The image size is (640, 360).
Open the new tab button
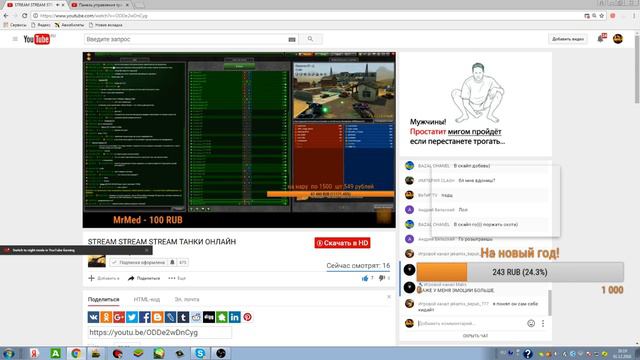[139, 5]
